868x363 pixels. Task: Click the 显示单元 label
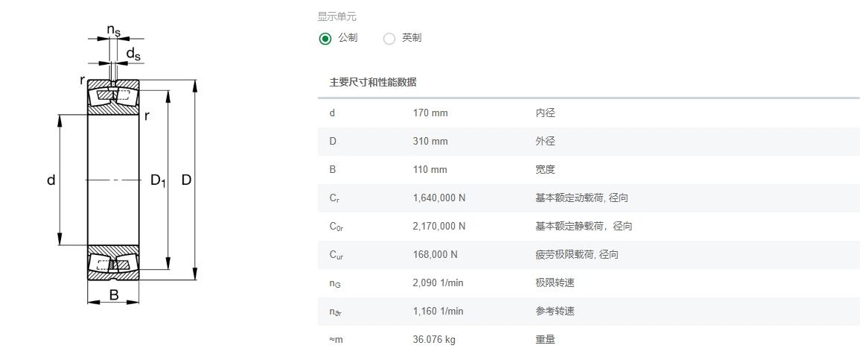[337, 16]
